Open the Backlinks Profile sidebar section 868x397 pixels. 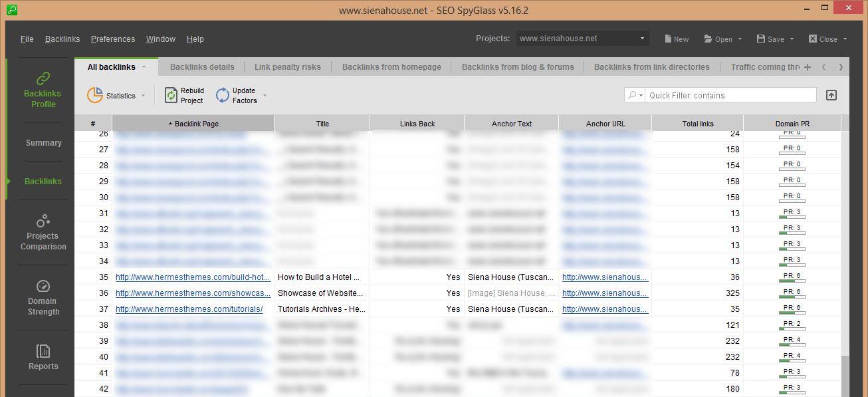point(43,90)
